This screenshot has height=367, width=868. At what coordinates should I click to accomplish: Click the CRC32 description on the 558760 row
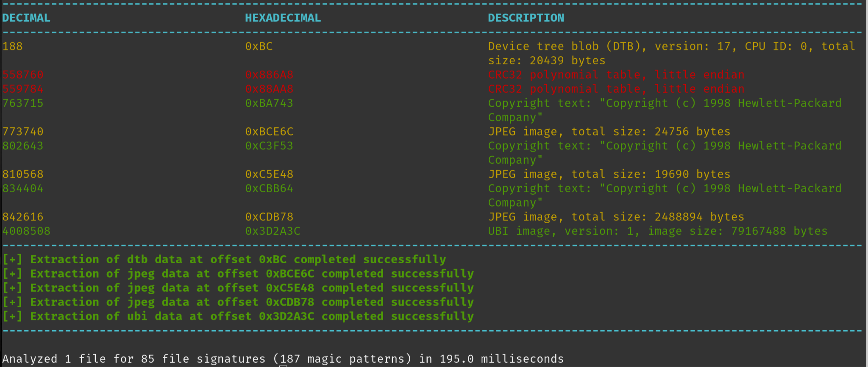616,75
